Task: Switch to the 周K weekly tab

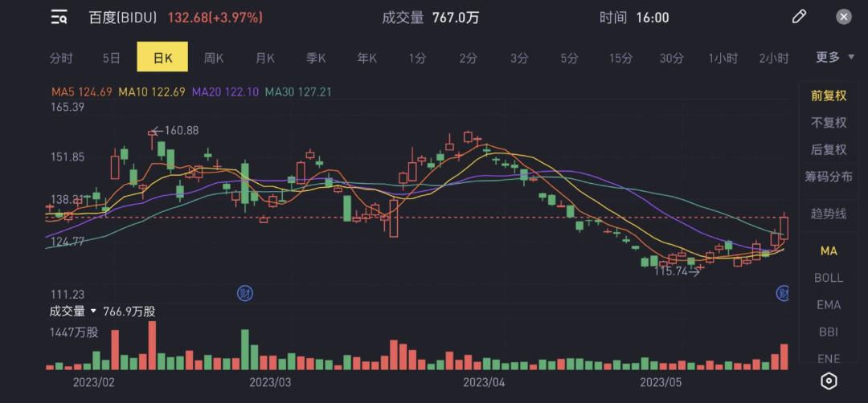Action: 213,58
